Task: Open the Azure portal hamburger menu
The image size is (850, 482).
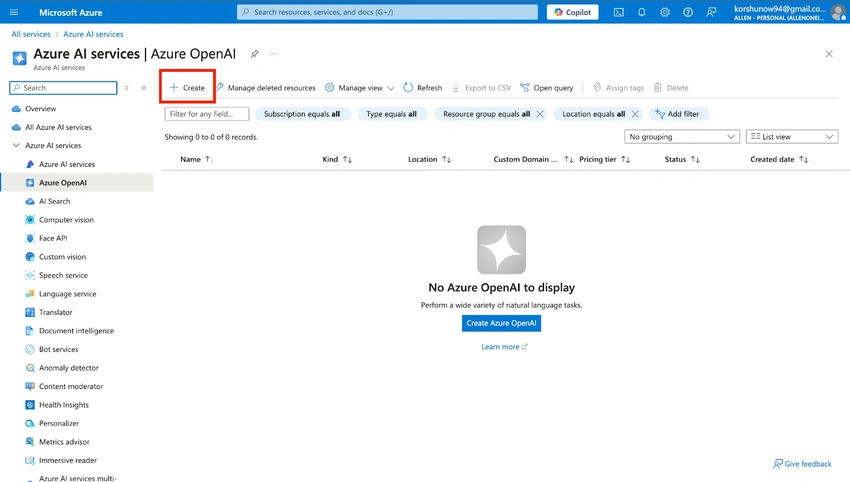Action: pos(14,12)
